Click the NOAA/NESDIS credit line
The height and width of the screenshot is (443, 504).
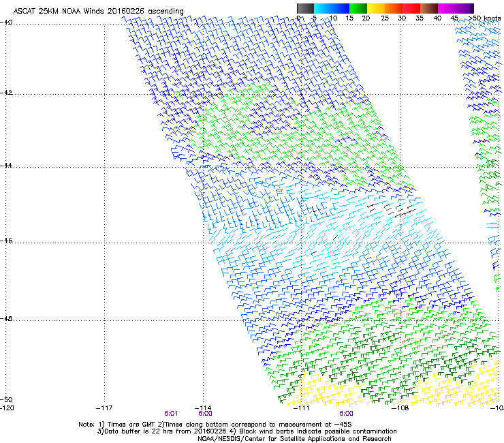pos(294,439)
